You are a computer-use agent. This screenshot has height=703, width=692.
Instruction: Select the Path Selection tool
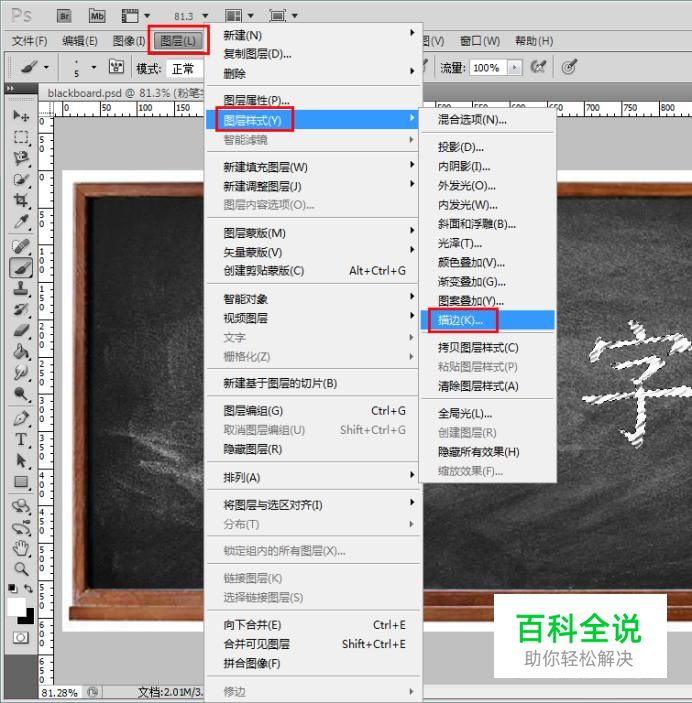21,461
